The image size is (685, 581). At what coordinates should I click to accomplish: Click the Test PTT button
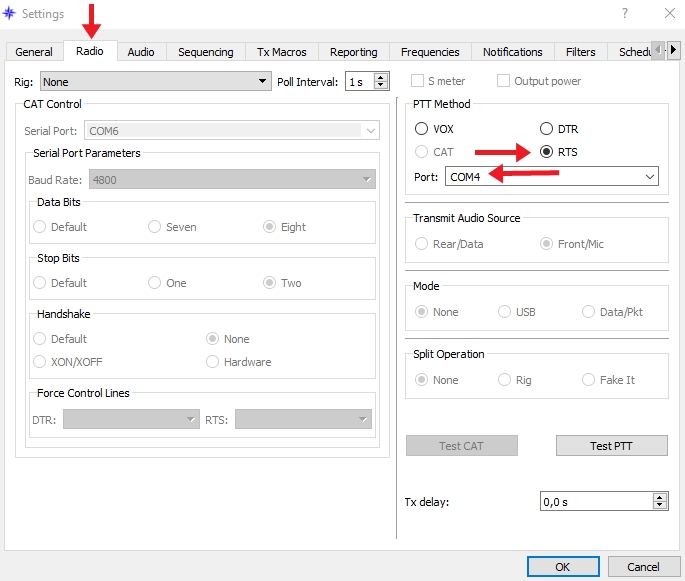click(611, 446)
